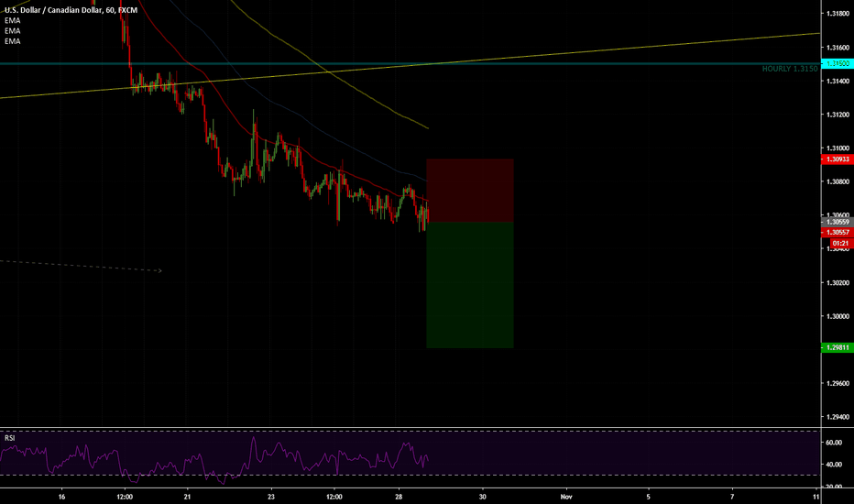854x504 pixels.
Task: Click the 5 date label on time axis
Action: (x=648, y=497)
